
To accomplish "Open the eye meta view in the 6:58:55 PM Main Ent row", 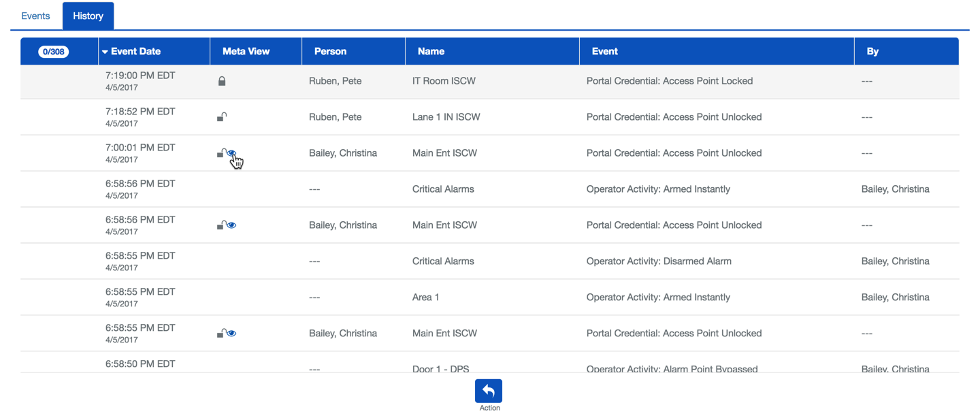I will click(231, 334).
